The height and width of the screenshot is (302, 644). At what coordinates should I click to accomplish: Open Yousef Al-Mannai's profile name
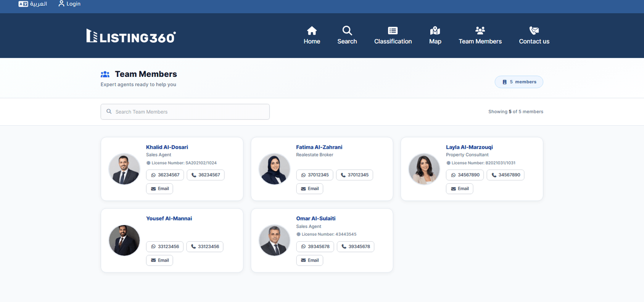[169, 219]
